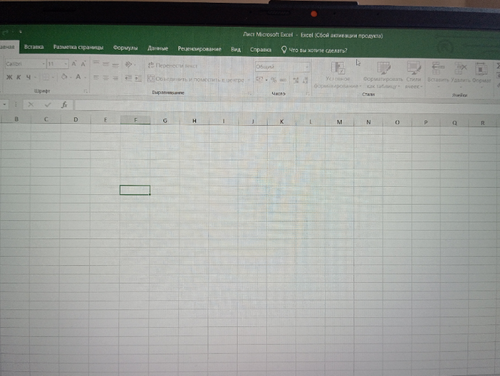Image resolution: width=500 pixels, height=376 pixels.
Task: Click the confirm checkmark in formula bar
Action: 48,105
